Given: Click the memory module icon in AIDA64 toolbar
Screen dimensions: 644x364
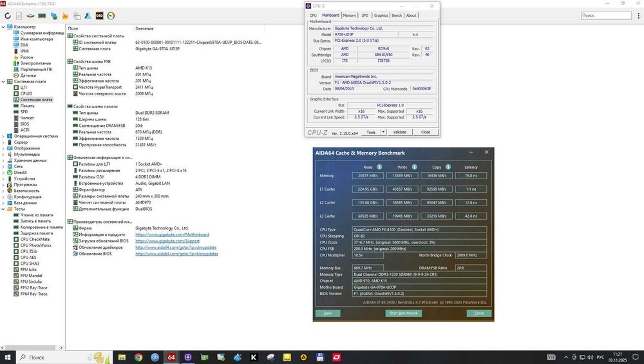Looking at the screenshot, I should 42,15.
